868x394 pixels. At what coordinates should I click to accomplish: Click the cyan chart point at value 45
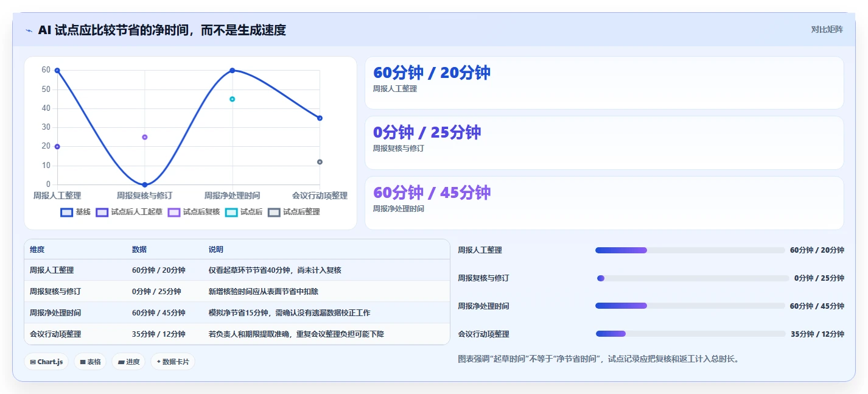pyautogui.click(x=233, y=99)
